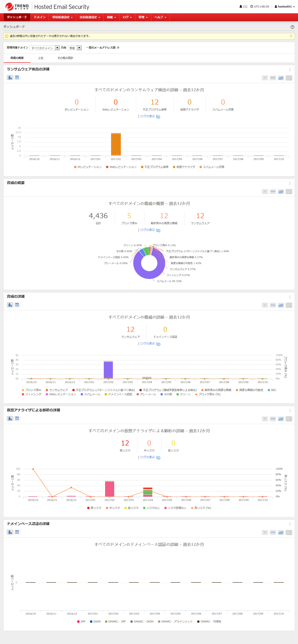Switch threat details widget to chart view
The width and height of the screenshot is (298, 644).
(x=10, y=305)
